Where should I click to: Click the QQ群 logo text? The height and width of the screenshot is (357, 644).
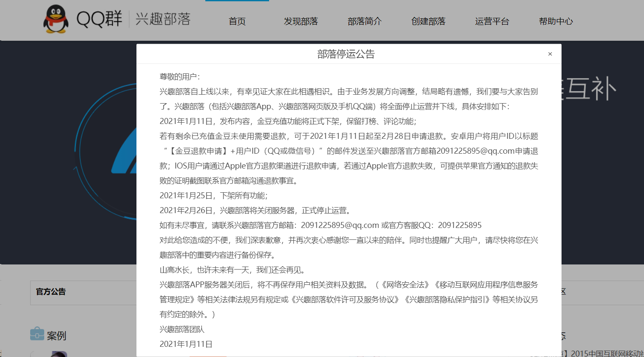pyautogui.click(x=99, y=19)
